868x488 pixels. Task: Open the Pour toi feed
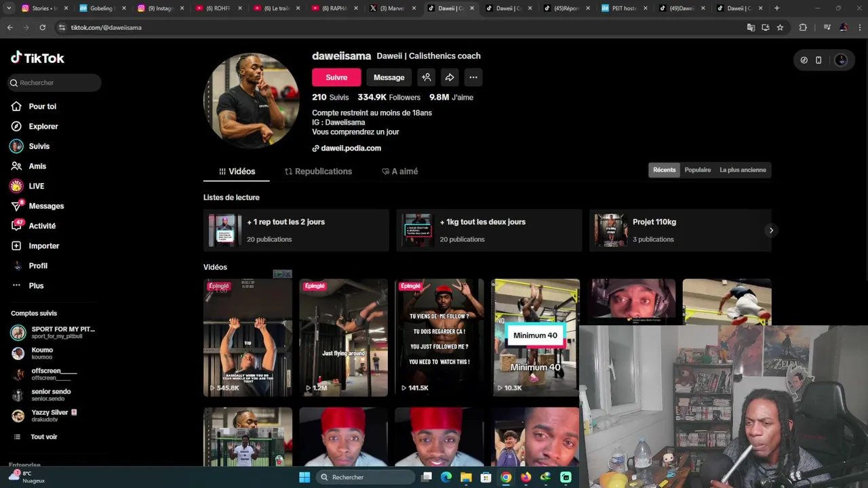42,106
